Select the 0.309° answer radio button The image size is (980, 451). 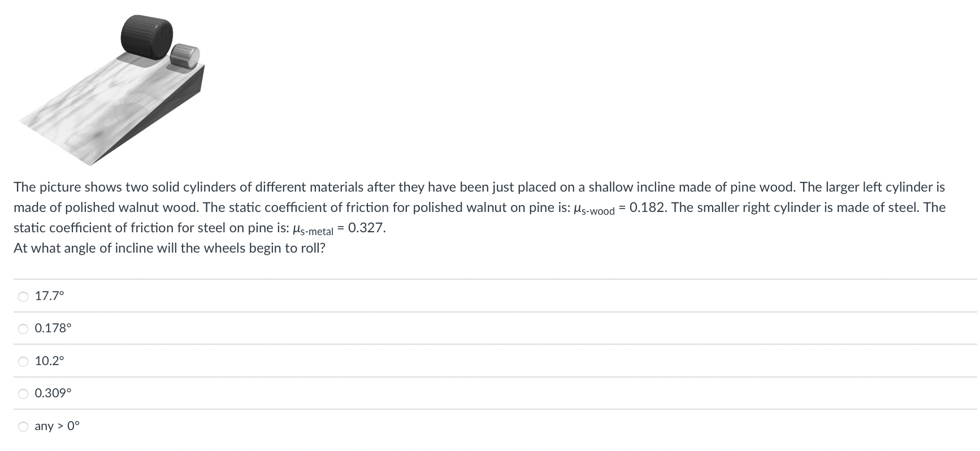tap(23, 394)
